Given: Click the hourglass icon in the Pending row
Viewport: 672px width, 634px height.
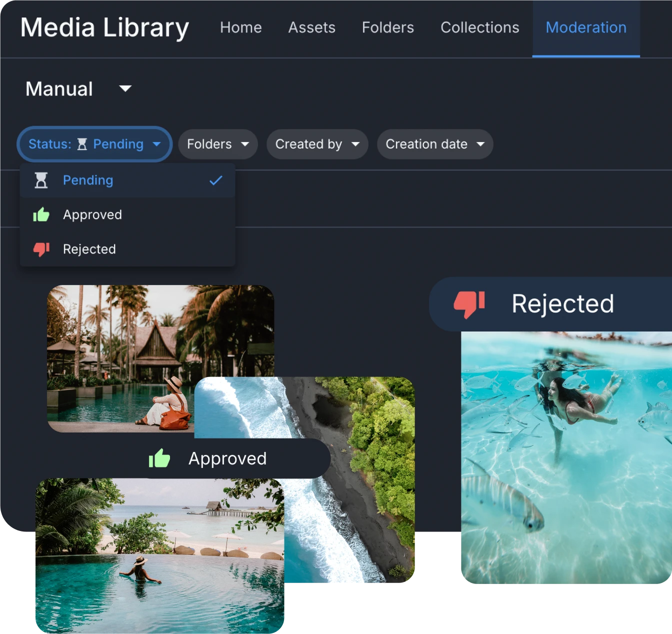Looking at the screenshot, I should pyautogui.click(x=41, y=180).
